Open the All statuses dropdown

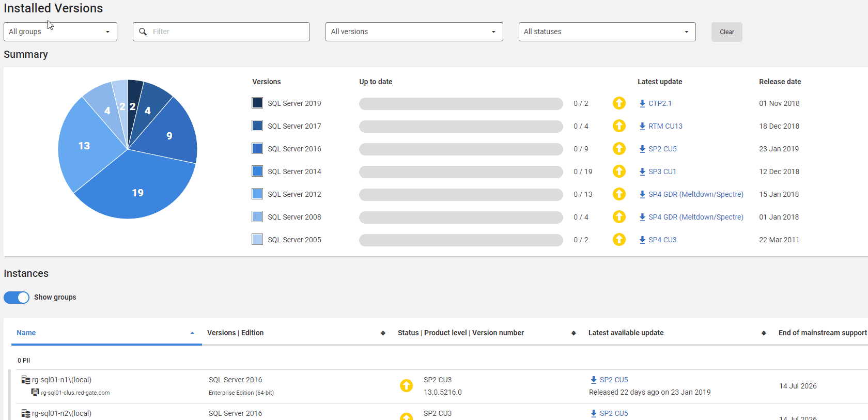pyautogui.click(x=607, y=32)
